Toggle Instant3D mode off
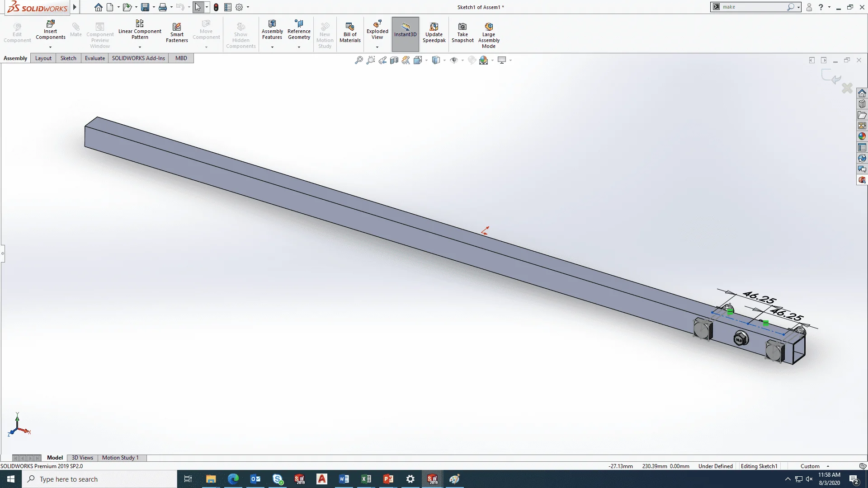The image size is (868, 488). coord(405,32)
